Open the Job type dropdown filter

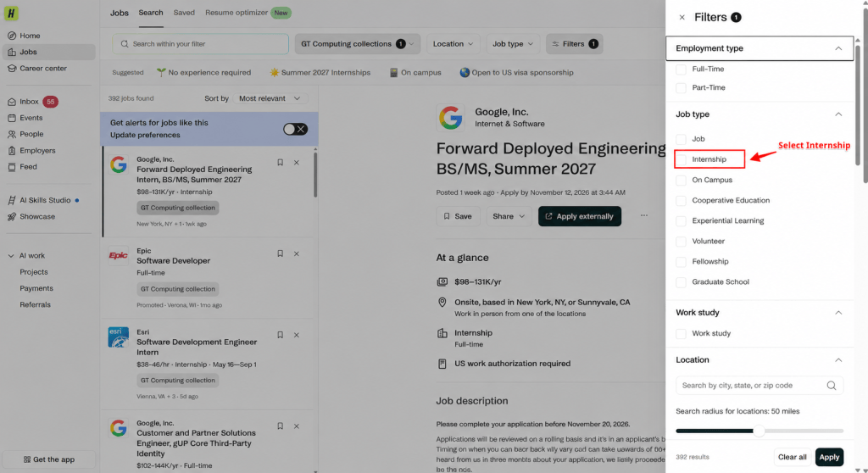coord(513,44)
